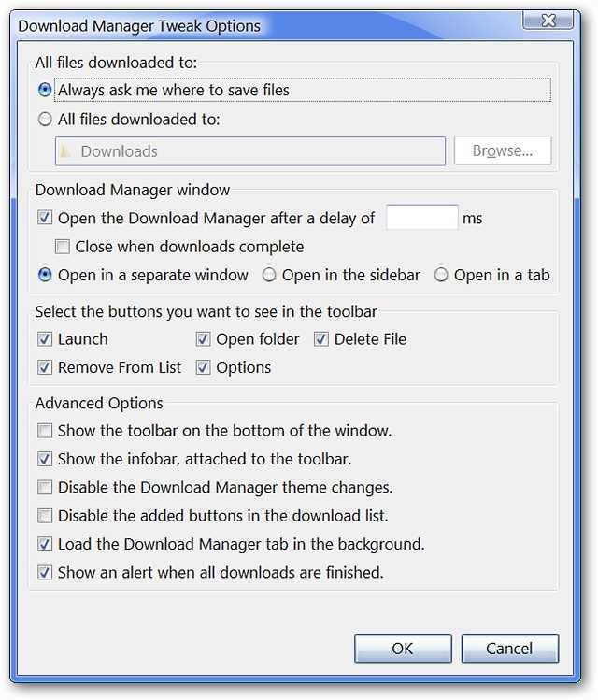Toggle 'Show the infobar, attached to toolbar'
598x700 pixels.
pos(45,459)
